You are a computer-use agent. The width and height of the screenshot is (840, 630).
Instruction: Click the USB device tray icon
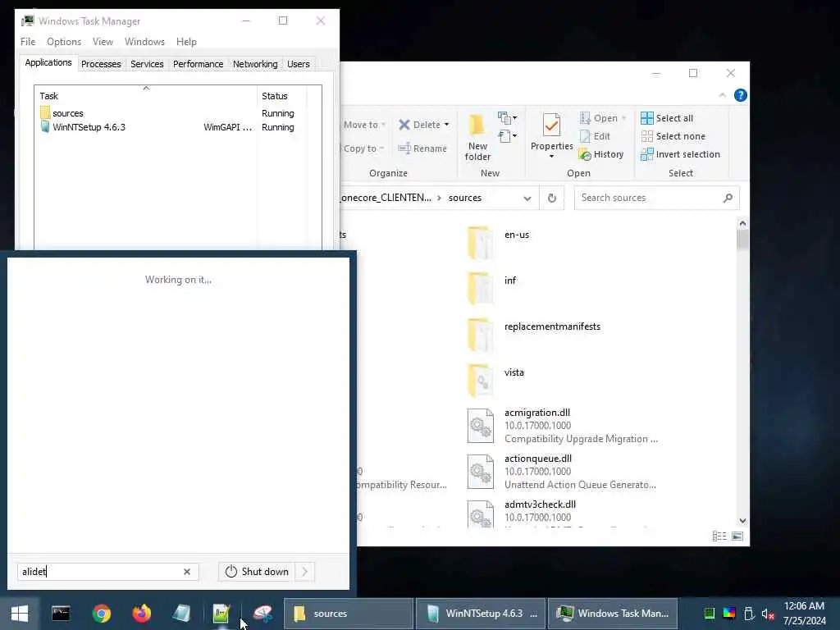coord(749,614)
